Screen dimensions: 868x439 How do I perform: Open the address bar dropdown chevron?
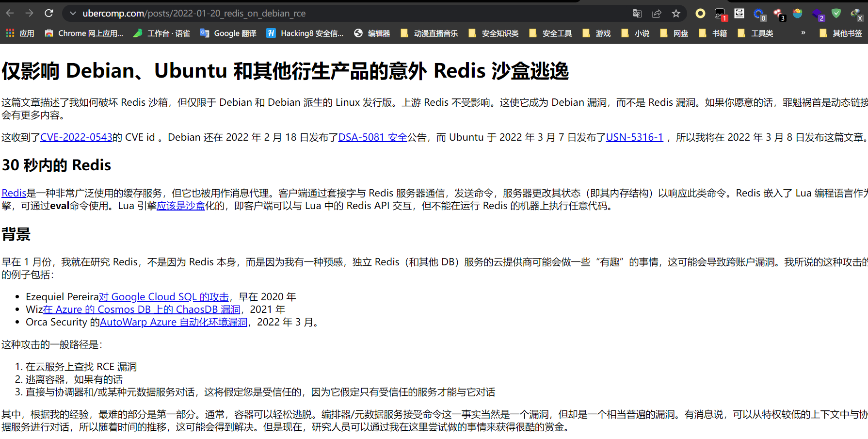[73, 14]
